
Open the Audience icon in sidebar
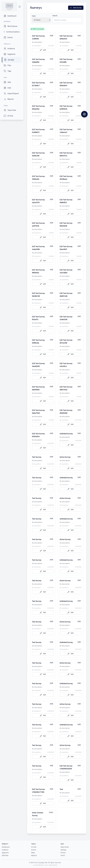coord(5,49)
